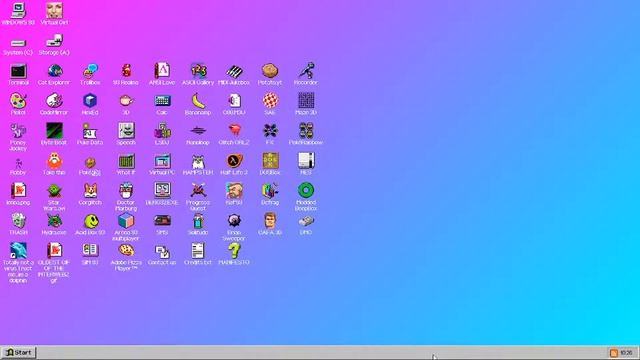Open the 3D game face icon

click(270, 220)
